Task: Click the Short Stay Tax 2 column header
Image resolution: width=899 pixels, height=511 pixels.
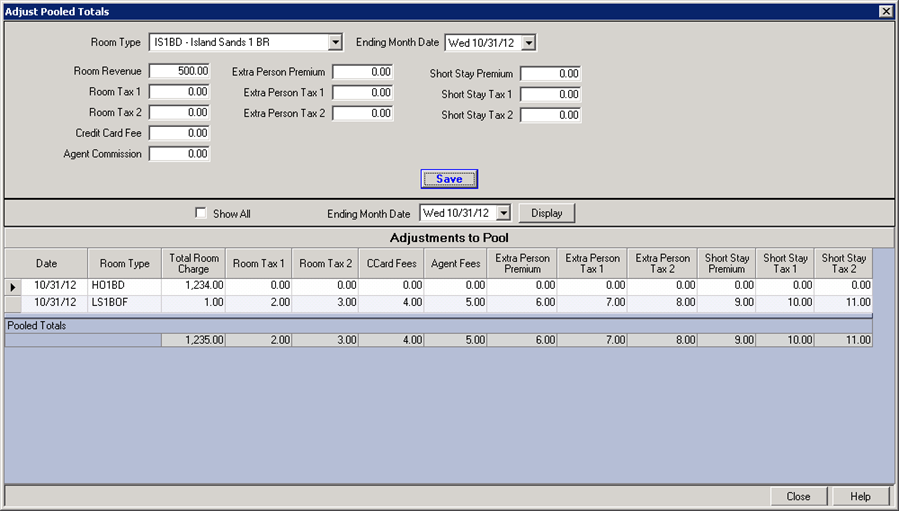Action: pos(843,263)
